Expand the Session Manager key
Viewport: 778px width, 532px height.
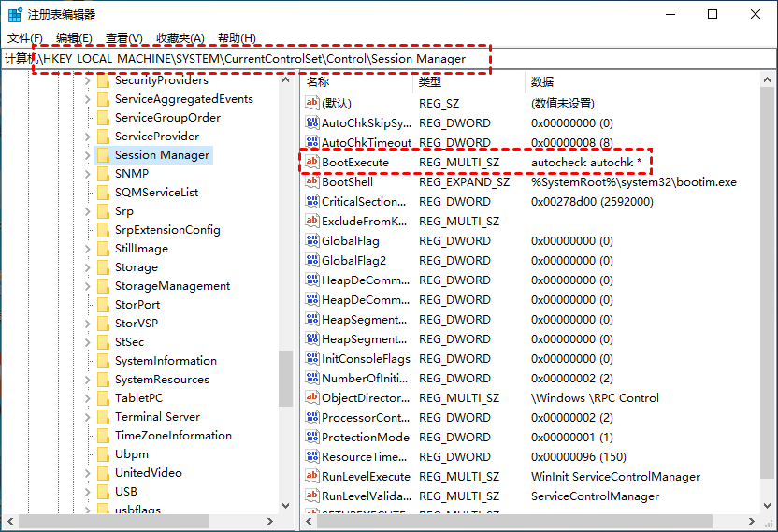click(x=87, y=155)
